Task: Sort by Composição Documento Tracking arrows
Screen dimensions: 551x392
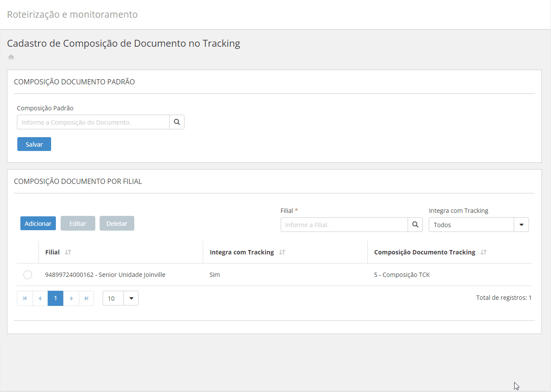Action: 483,252
